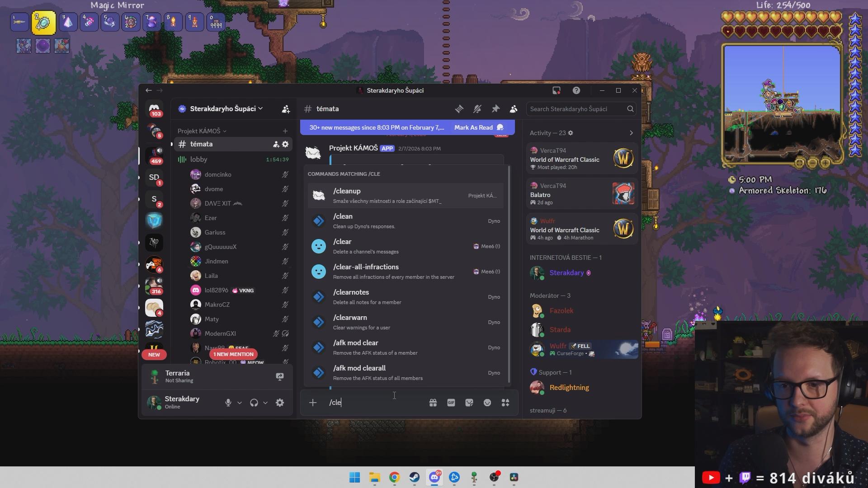The image size is (868, 488).
Task: Open the Threads icon in the channel header
Action: pos(459,109)
